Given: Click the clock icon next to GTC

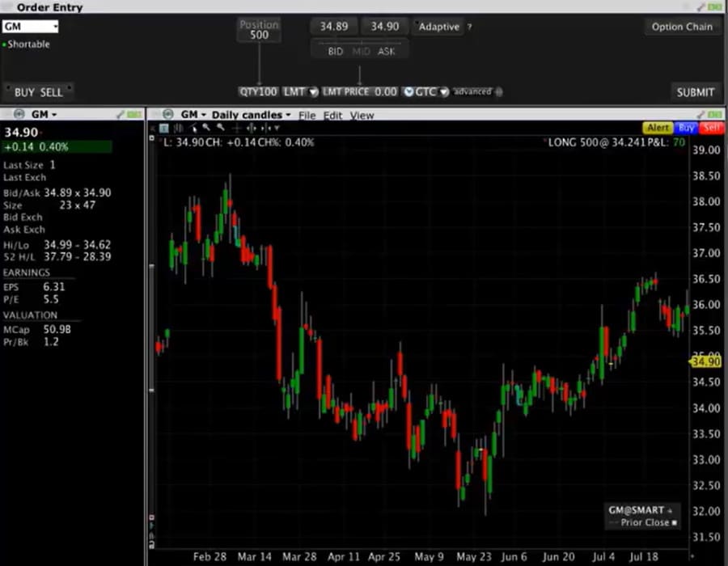Looking at the screenshot, I should click(408, 92).
